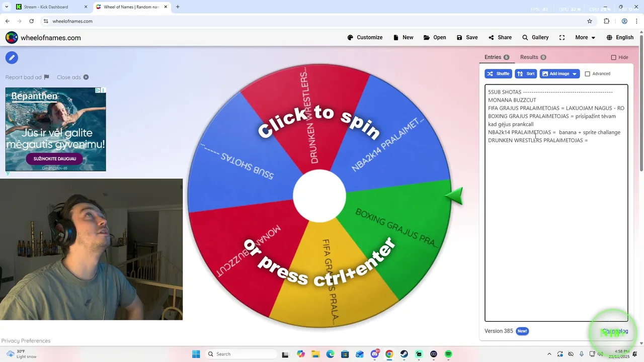
Task: Open the English language selector
Action: pyautogui.click(x=620, y=38)
